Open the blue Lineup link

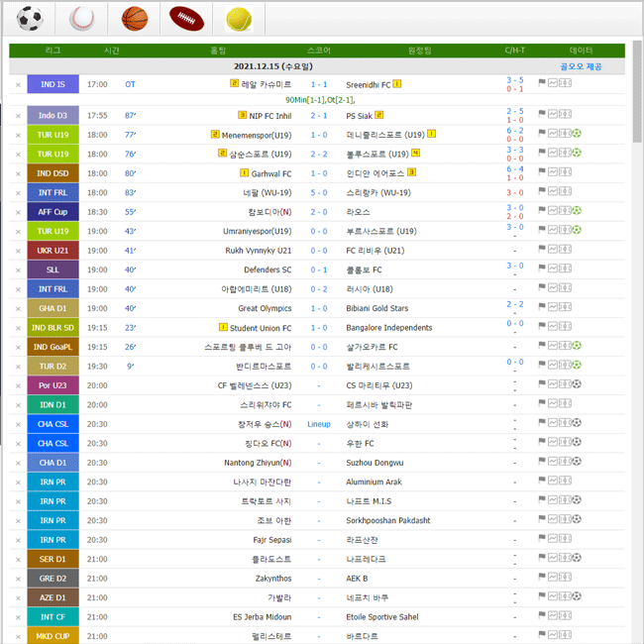tap(319, 424)
